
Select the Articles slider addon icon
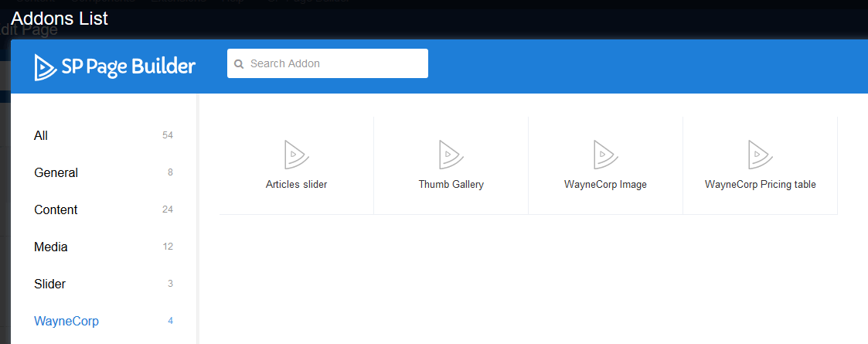coord(296,155)
